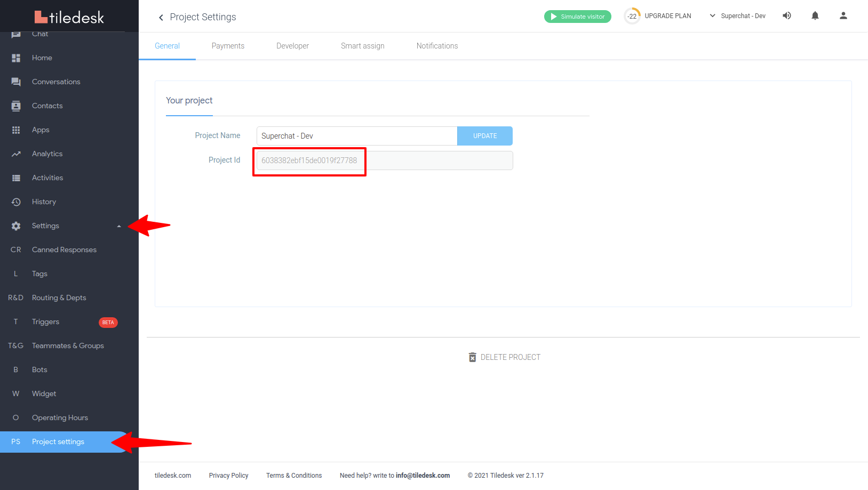Open Triggers beta settings

pos(64,322)
